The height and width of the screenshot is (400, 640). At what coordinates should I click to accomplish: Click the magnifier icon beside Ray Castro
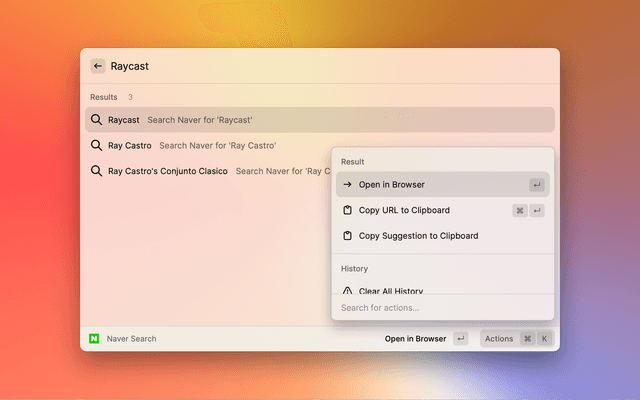pyautogui.click(x=97, y=145)
